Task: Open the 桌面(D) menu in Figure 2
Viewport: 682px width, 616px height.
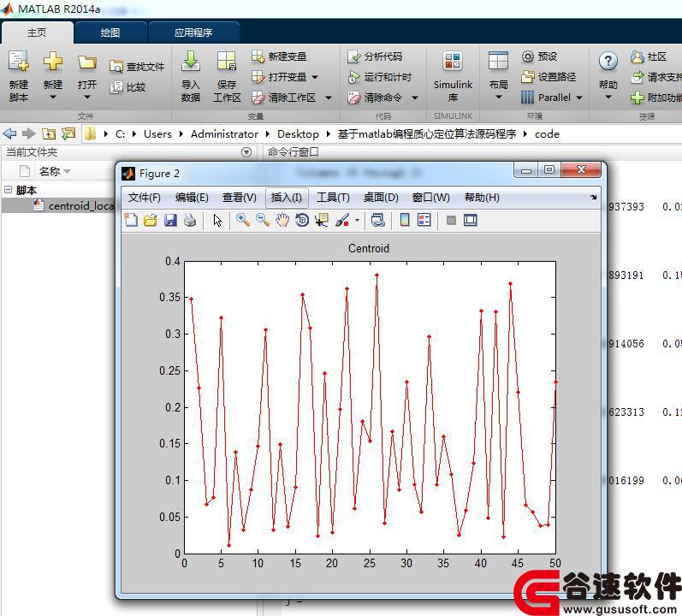Action: (x=381, y=198)
